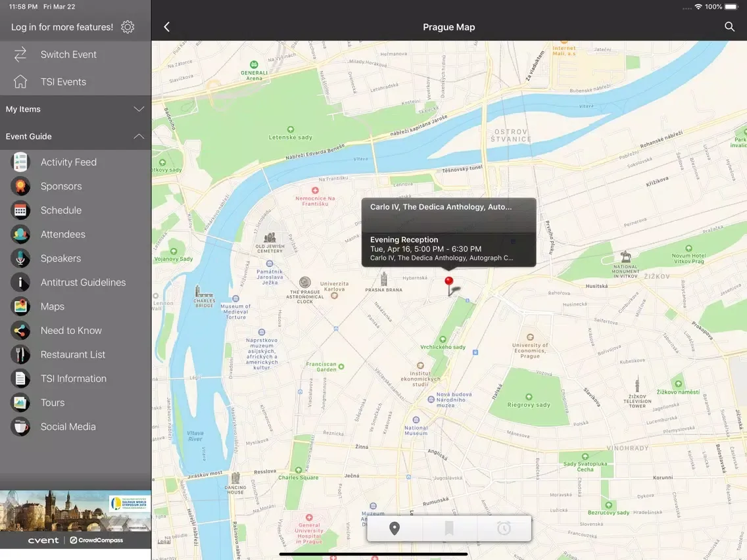747x560 pixels.
Task: Open Speakers menu item
Action: tap(76, 258)
